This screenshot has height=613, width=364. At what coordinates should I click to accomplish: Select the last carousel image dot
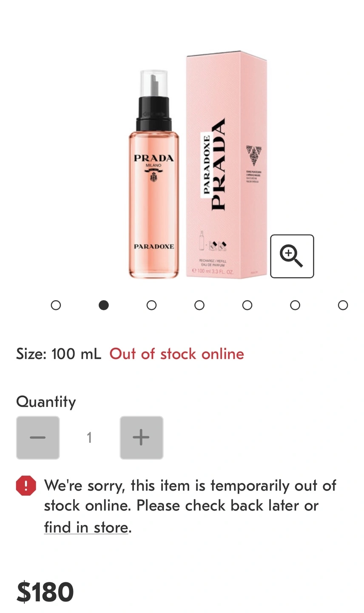tap(343, 305)
